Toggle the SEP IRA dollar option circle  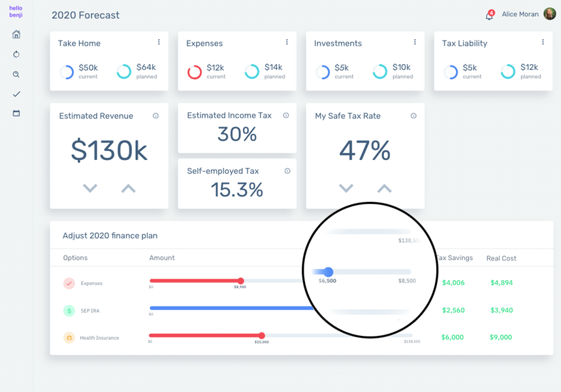[69, 310]
